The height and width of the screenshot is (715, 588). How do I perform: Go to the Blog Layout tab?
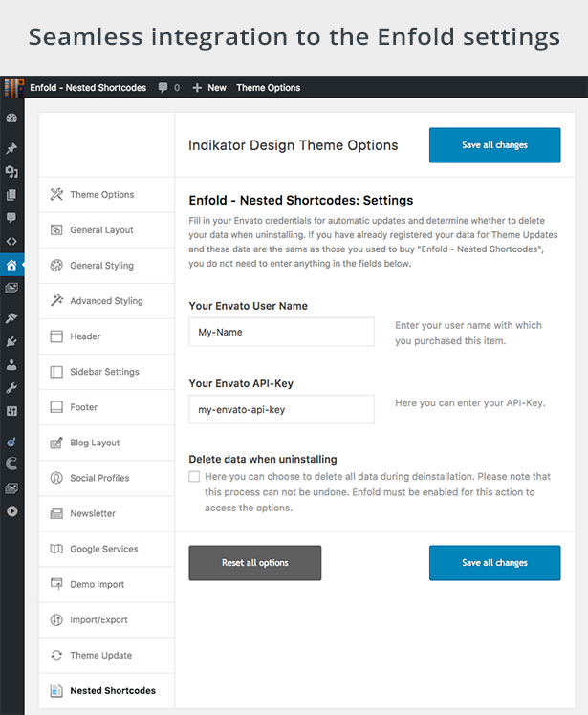point(107,443)
